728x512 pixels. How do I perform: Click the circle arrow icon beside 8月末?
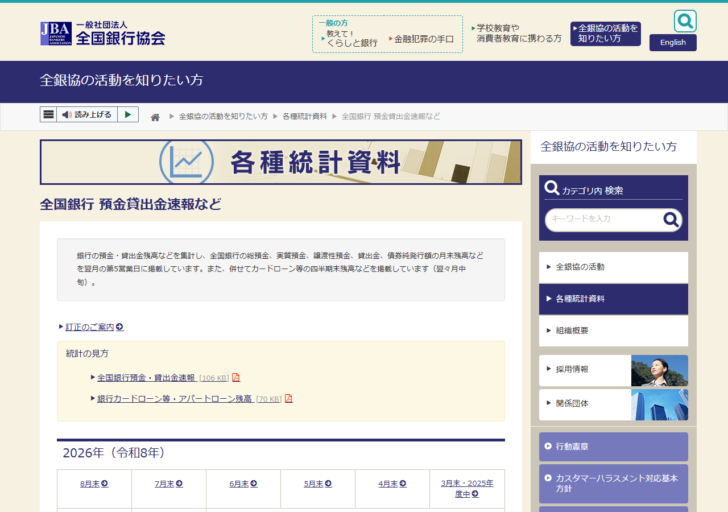(105, 483)
